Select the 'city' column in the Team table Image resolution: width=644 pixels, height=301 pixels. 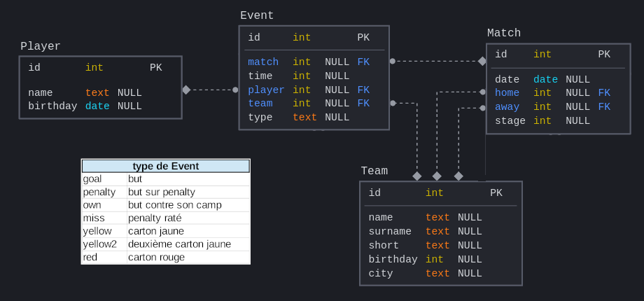click(381, 274)
